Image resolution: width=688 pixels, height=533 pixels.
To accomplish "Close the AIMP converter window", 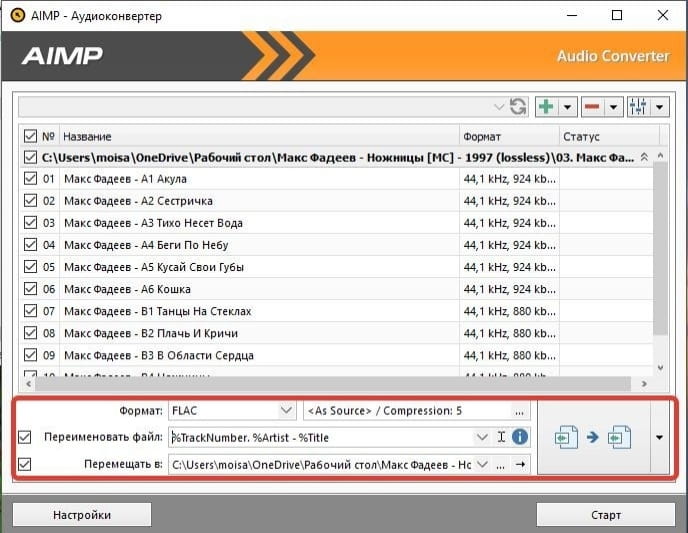I will 663,15.
